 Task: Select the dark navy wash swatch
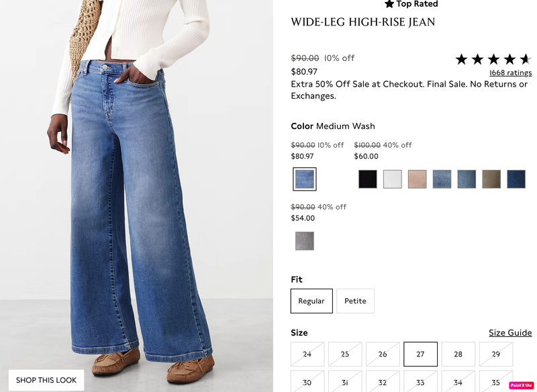click(x=516, y=179)
